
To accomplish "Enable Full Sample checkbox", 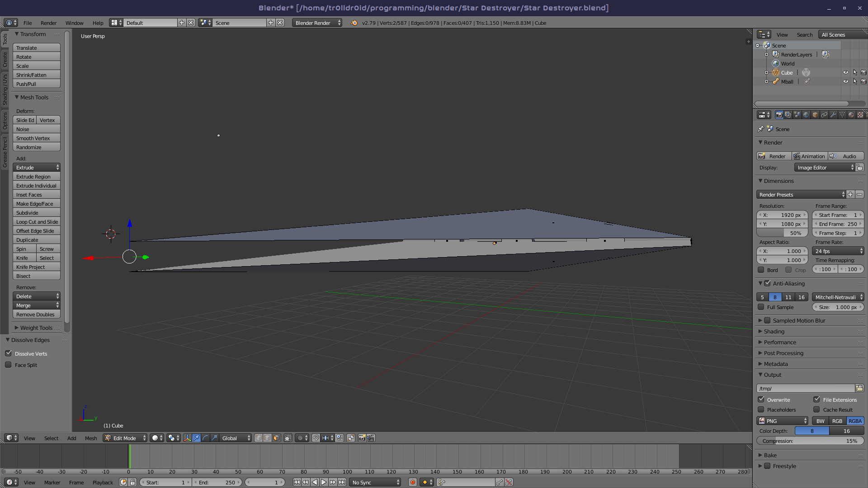I will pyautogui.click(x=761, y=307).
